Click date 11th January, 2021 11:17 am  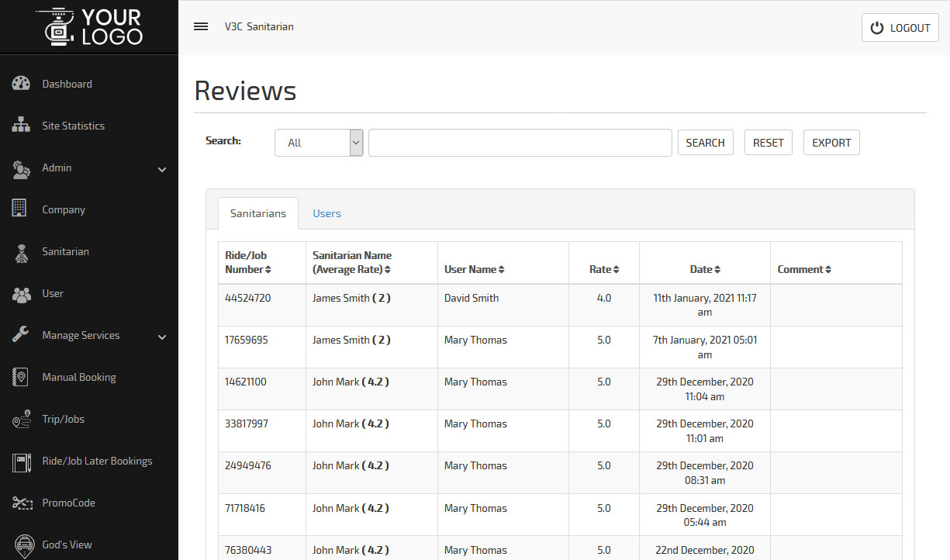[x=705, y=305]
